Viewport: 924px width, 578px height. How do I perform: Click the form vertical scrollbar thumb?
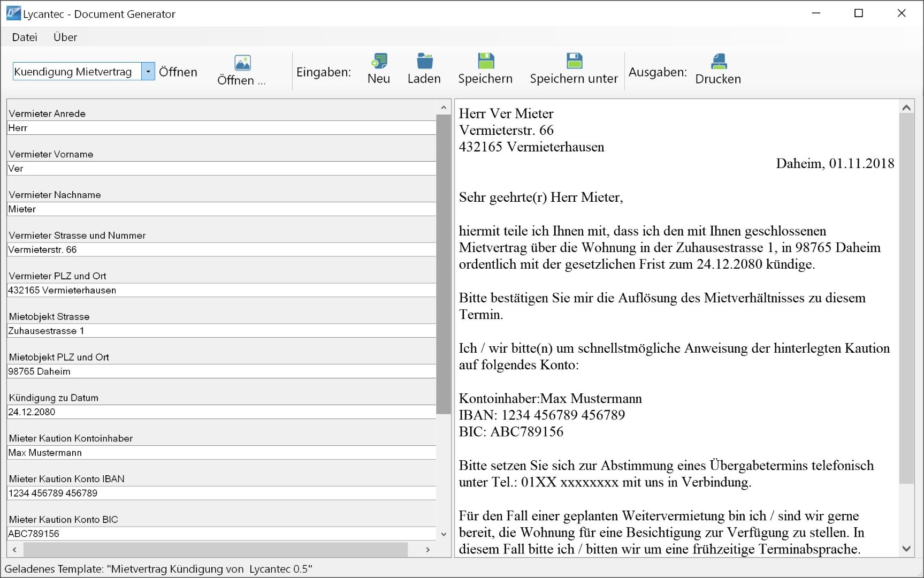click(444, 264)
